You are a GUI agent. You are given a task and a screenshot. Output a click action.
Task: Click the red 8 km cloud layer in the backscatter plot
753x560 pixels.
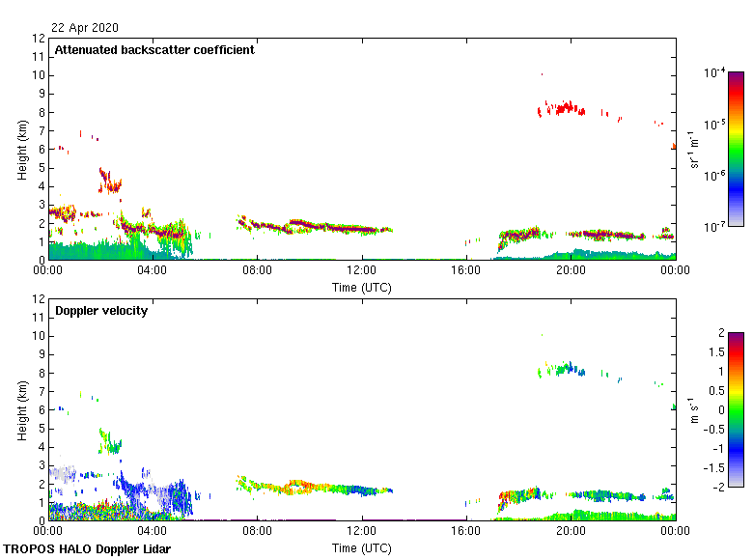pos(560,109)
